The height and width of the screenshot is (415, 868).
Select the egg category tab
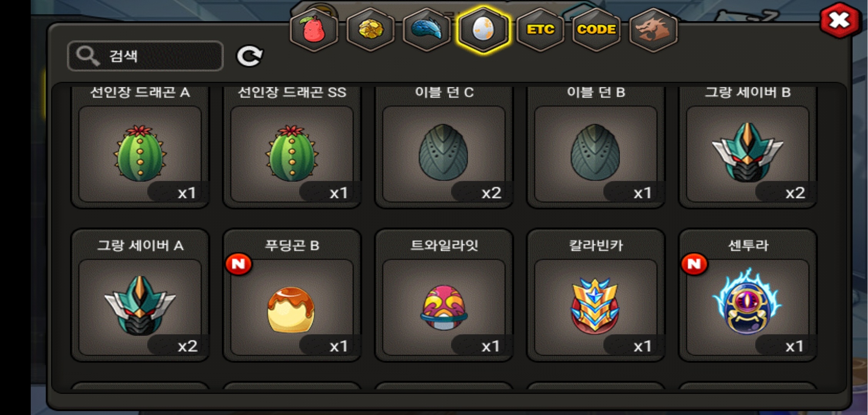point(483,30)
